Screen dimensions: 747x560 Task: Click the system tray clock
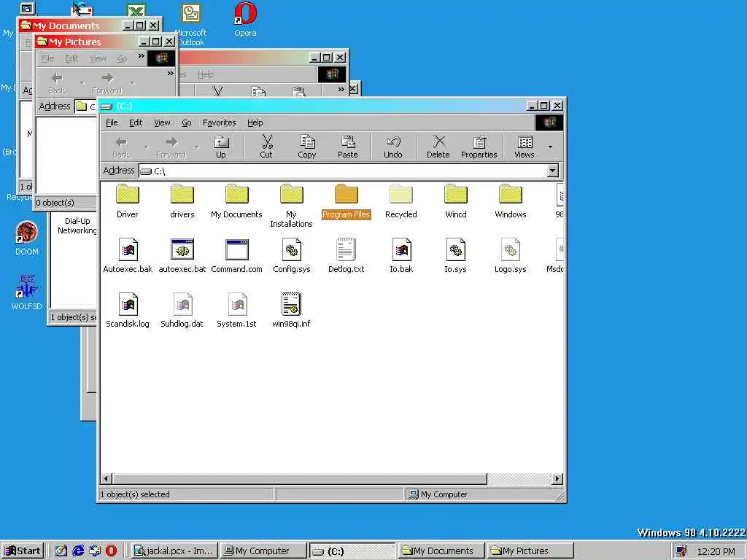click(x=716, y=551)
